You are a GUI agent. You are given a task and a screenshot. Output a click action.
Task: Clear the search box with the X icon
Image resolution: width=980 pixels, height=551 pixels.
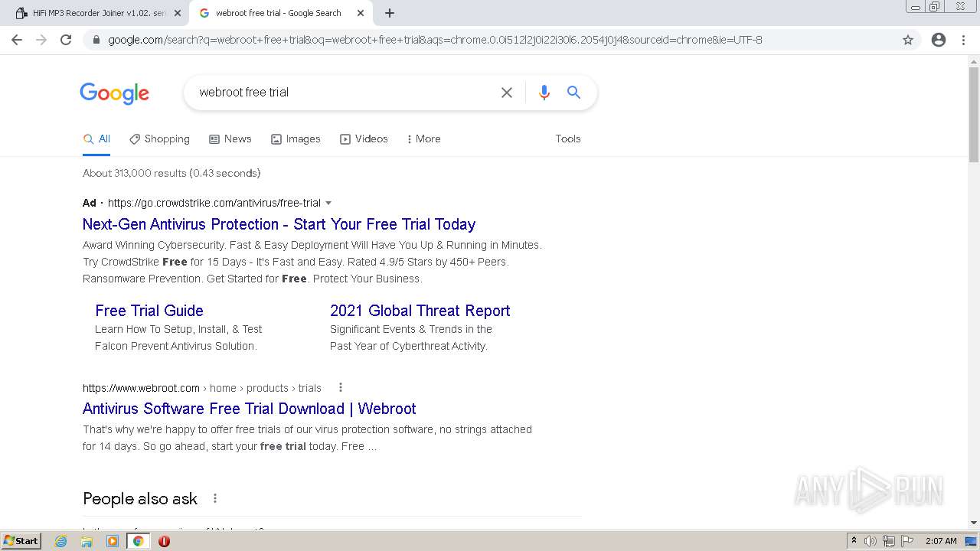pos(507,93)
